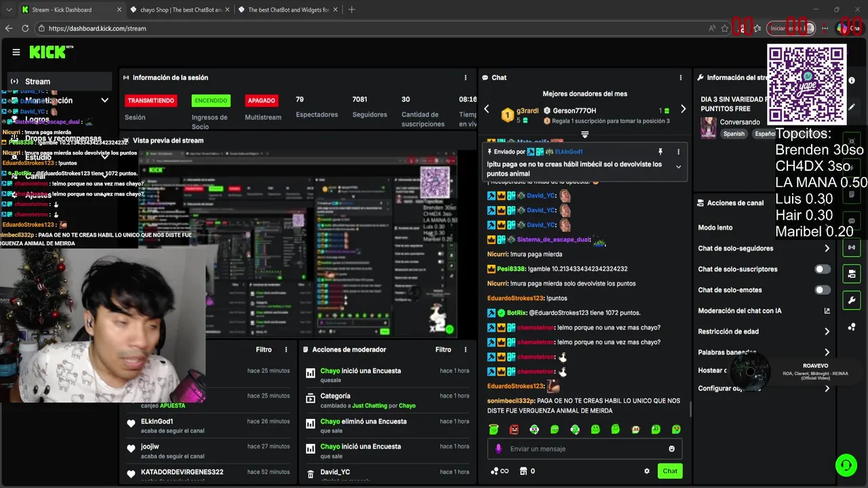Viewport: 868px width, 488px height.
Task: Open Filtro on moderator actions panel
Action: coord(443,350)
